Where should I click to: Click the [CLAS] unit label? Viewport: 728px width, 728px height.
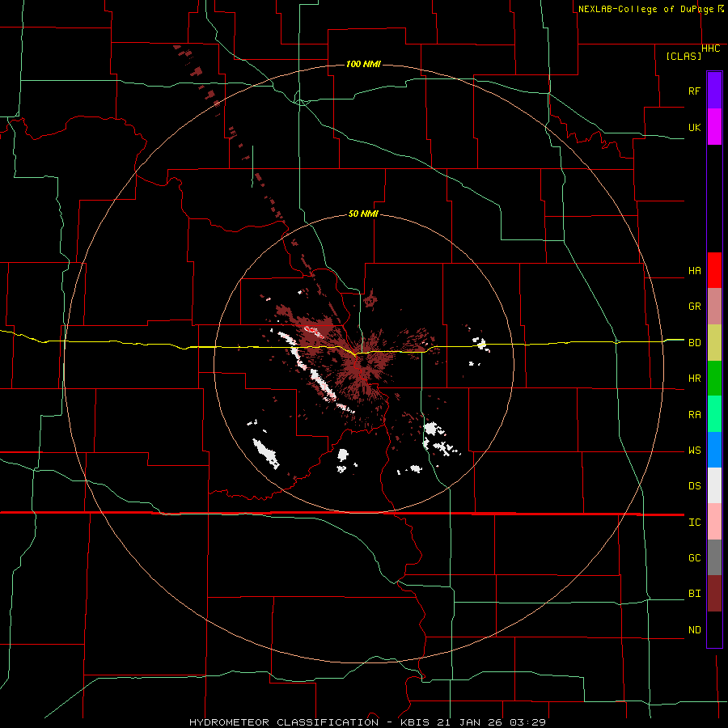tap(684, 56)
